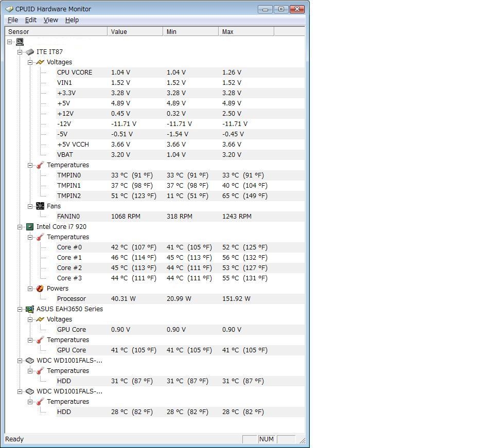494x448 pixels.
Task: Click the Value column header
Action: pyautogui.click(x=135, y=31)
